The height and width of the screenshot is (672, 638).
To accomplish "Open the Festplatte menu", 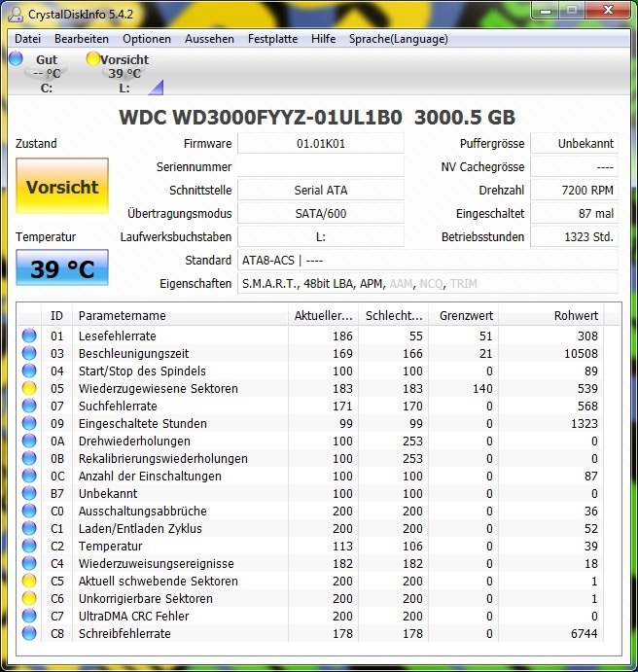I will point(272,39).
